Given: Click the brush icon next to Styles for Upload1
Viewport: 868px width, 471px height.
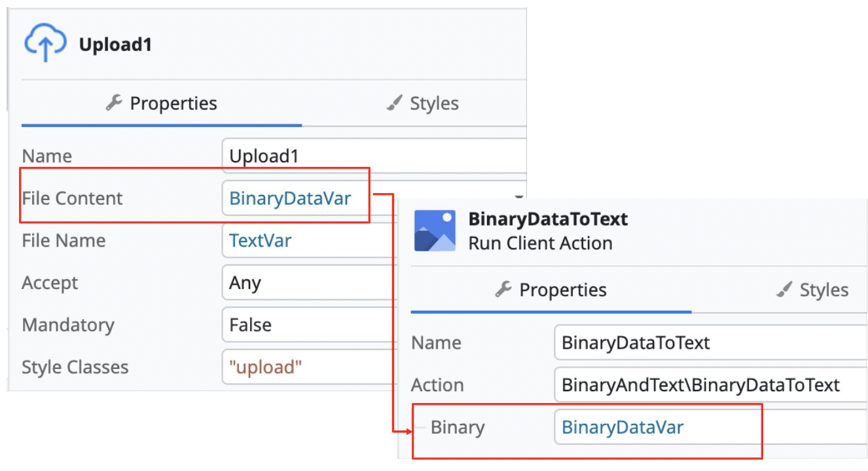Looking at the screenshot, I should click(x=393, y=103).
